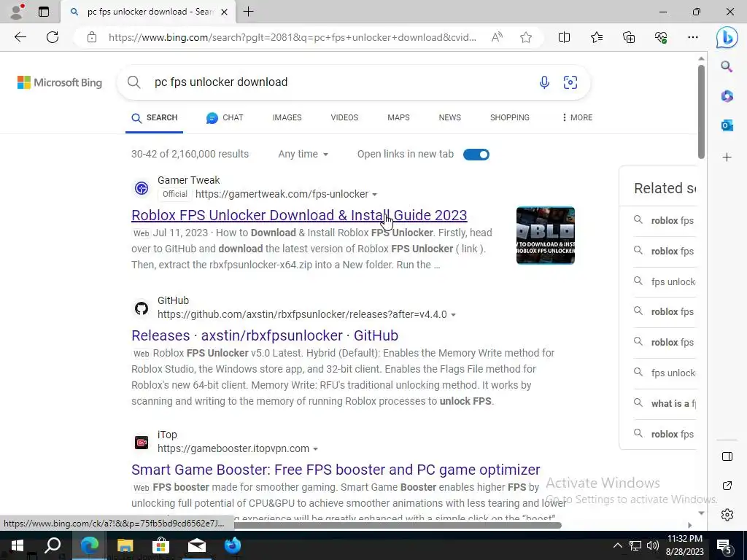Expand the MORE menu
This screenshot has height=560, width=747.
pyautogui.click(x=577, y=117)
